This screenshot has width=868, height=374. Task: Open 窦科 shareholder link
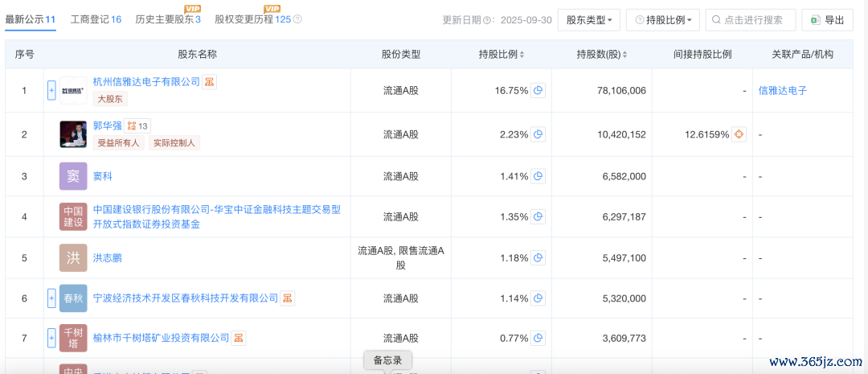[x=102, y=176]
